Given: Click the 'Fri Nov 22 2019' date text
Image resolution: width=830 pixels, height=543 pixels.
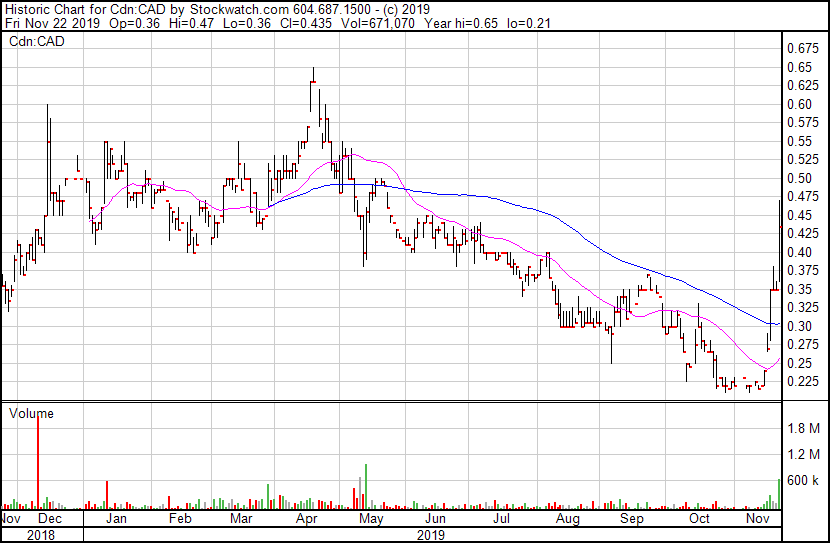Looking at the screenshot, I should pyautogui.click(x=53, y=23).
